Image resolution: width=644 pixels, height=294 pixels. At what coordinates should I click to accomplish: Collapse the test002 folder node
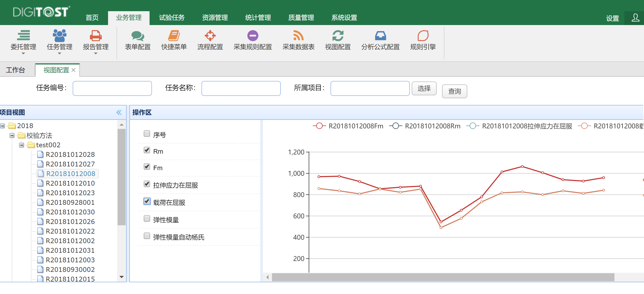22,145
